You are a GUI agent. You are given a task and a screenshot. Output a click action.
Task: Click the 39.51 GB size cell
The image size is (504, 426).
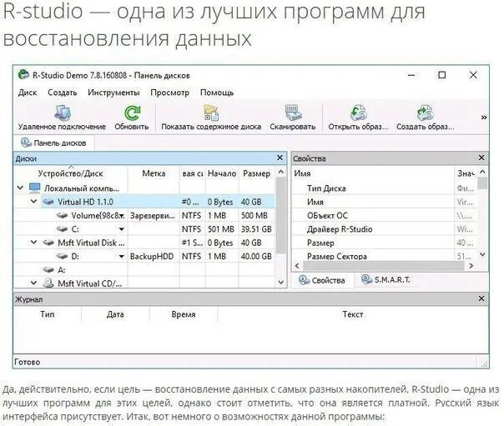click(256, 229)
